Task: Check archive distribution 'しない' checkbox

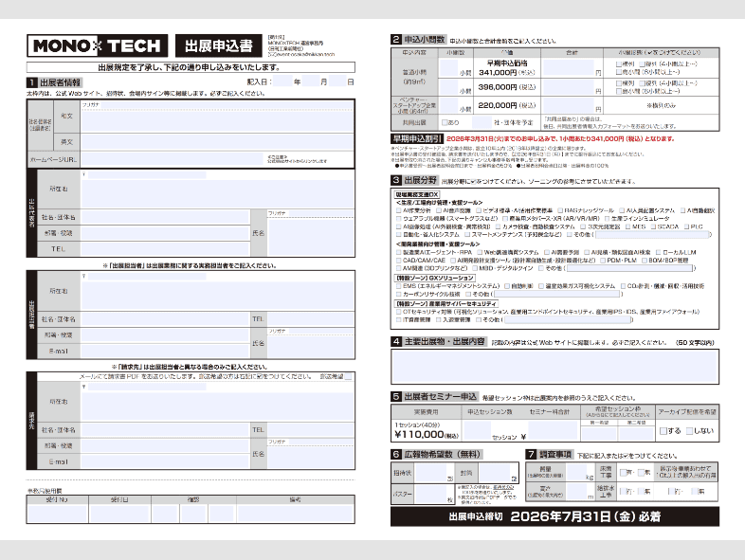Action: coord(689,430)
